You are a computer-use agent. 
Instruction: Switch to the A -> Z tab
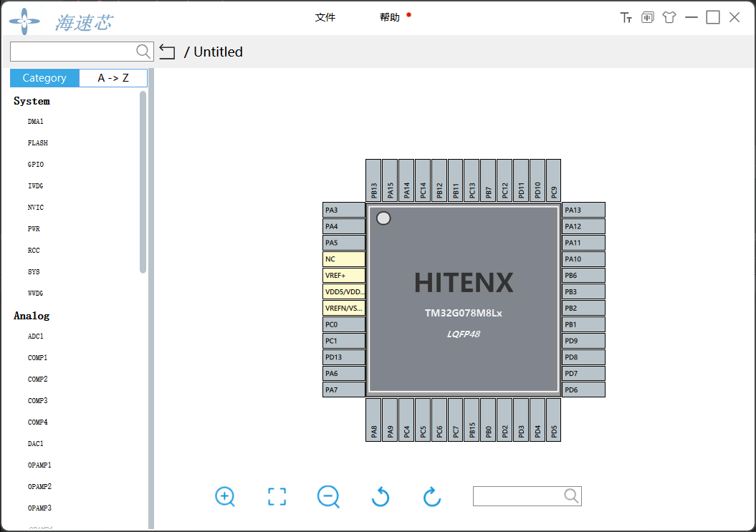(113, 78)
